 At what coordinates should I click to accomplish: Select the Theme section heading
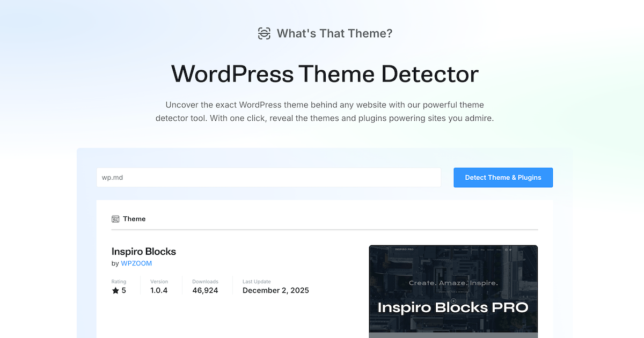click(134, 219)
